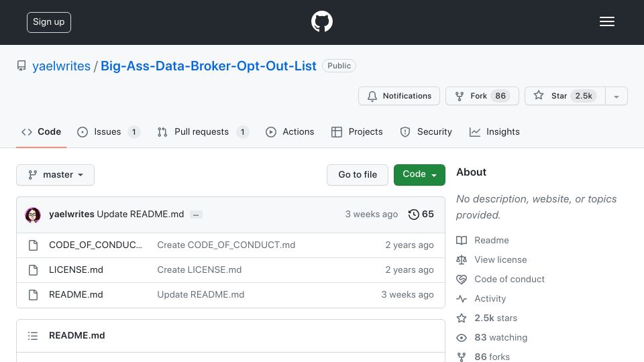Click the file icon beside LICENSE.md

tap(34, 270)
